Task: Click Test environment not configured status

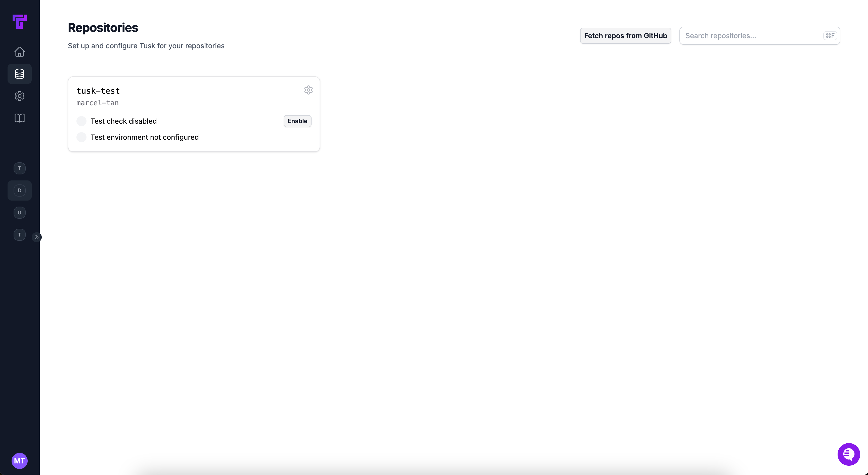Action: 145,137
